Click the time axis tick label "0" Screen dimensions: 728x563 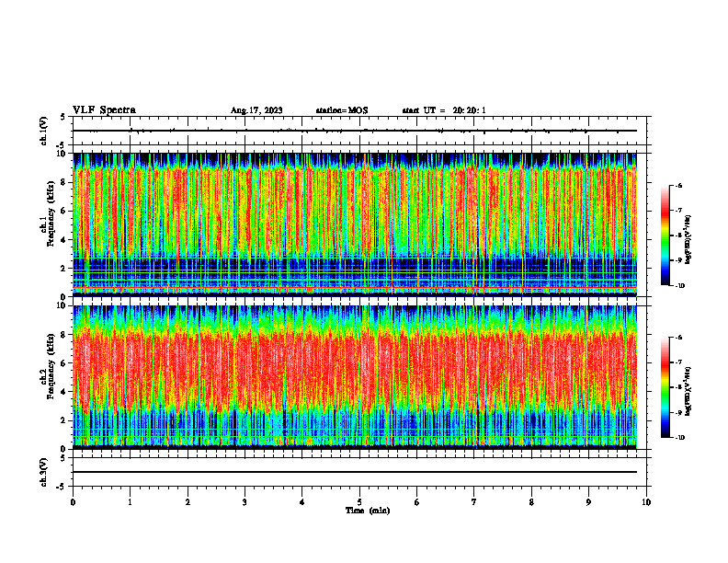coord(73,502)
